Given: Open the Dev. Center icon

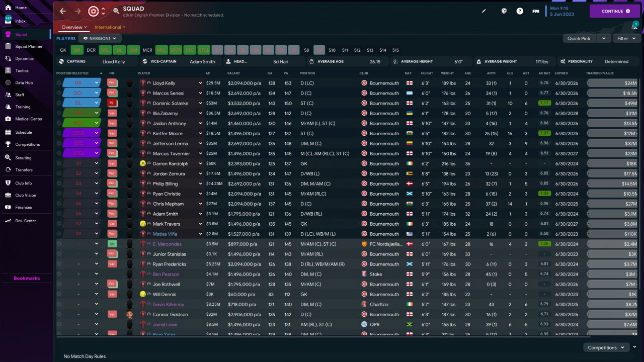Looking at the screenshot, I should pyautogui.click(x=8, y=221).
